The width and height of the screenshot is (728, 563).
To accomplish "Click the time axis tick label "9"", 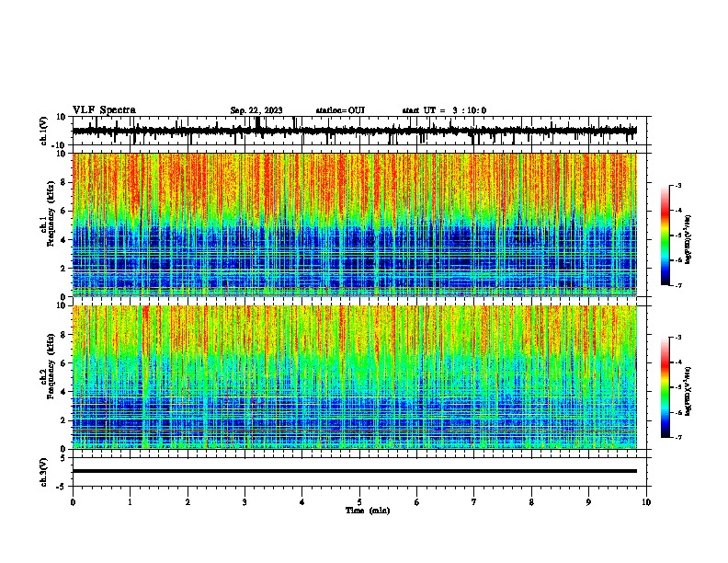I will 588,502.
